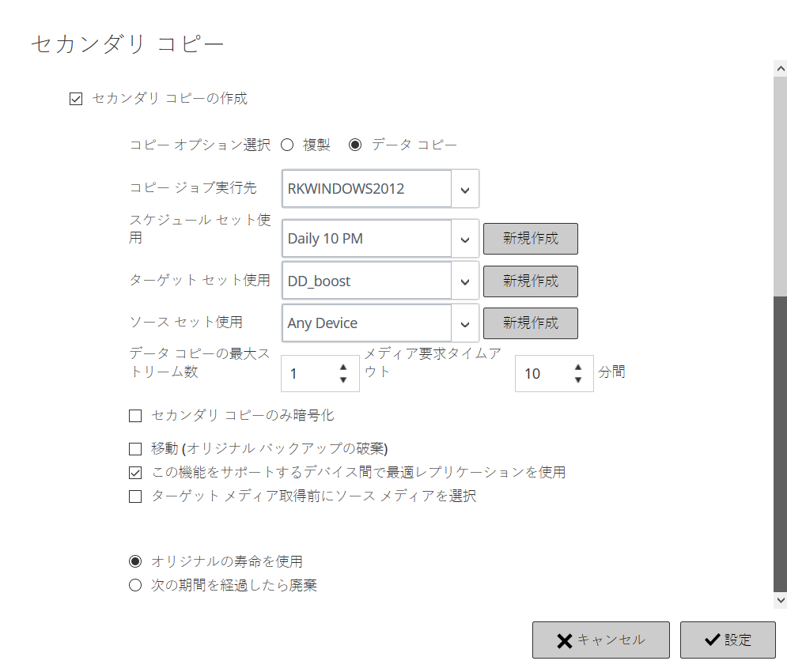The image size is (787, 672).
Task: Enable セカンダリ コピーのみ暗号化 checkbox
Action: (x=135, y=416)
